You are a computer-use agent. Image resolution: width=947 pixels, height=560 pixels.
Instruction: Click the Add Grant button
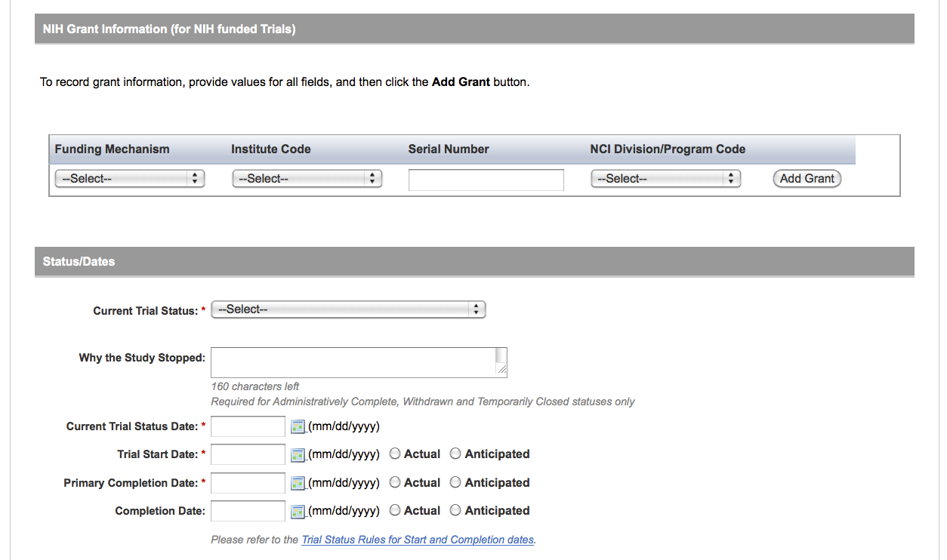point(807,179)
